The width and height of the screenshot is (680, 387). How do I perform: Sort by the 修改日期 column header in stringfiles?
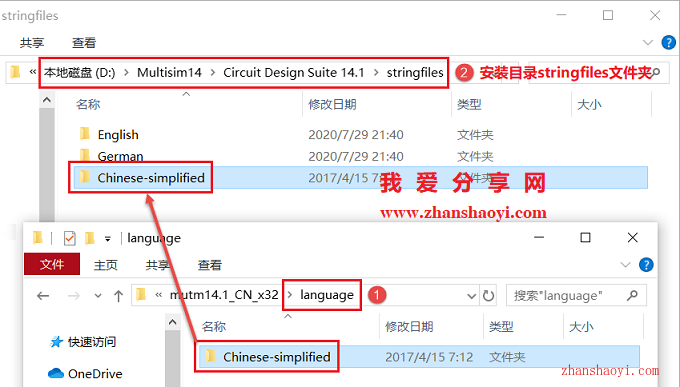click(x=332, y=104)
